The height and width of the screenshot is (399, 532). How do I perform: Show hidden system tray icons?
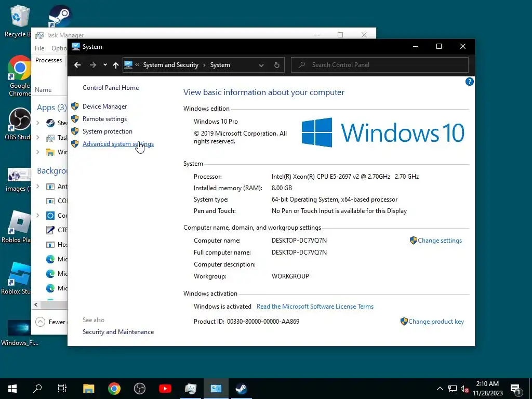440,389
